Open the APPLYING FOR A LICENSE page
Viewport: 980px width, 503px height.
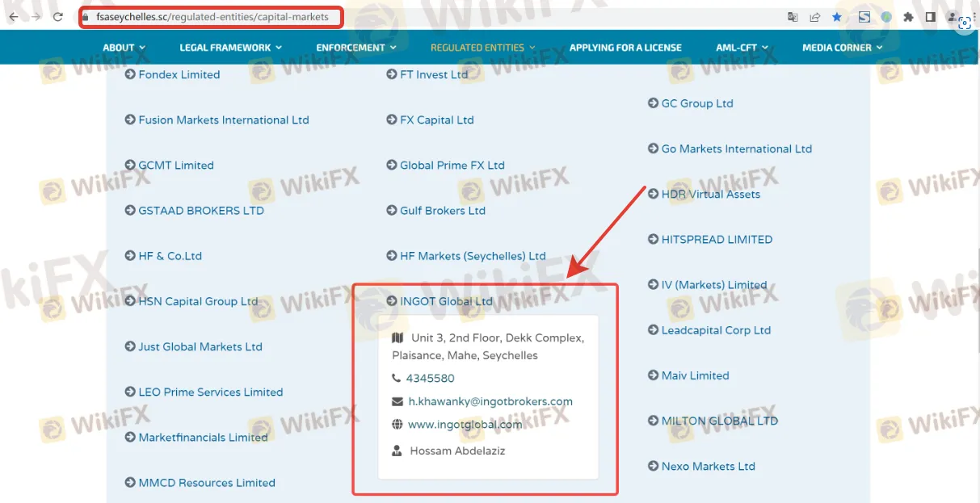coord(625,48)
